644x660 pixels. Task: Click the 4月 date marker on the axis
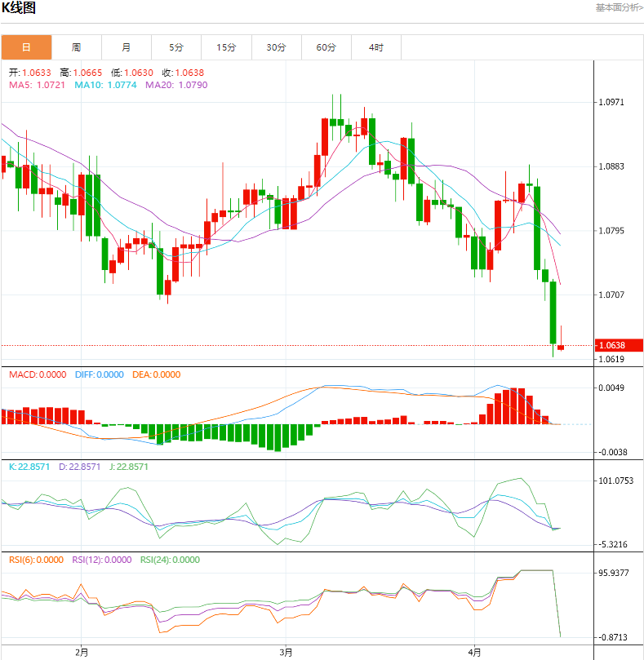(x=475, y=652)
